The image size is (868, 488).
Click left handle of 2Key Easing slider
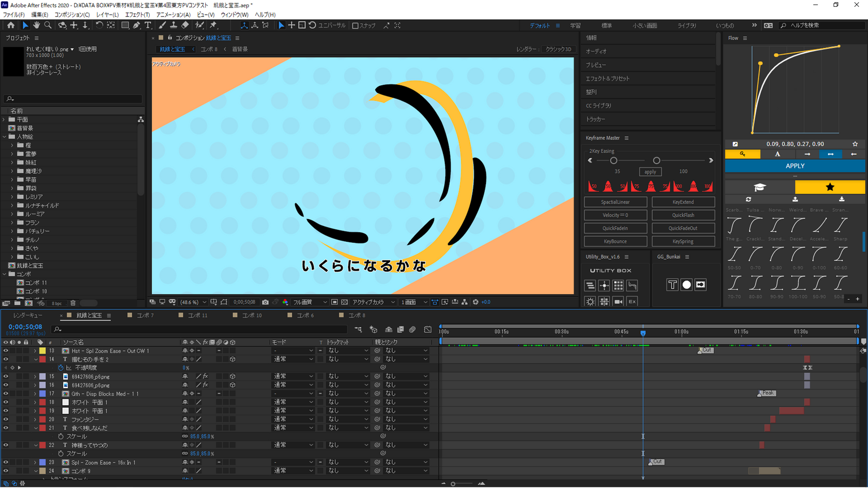(613, 160)
